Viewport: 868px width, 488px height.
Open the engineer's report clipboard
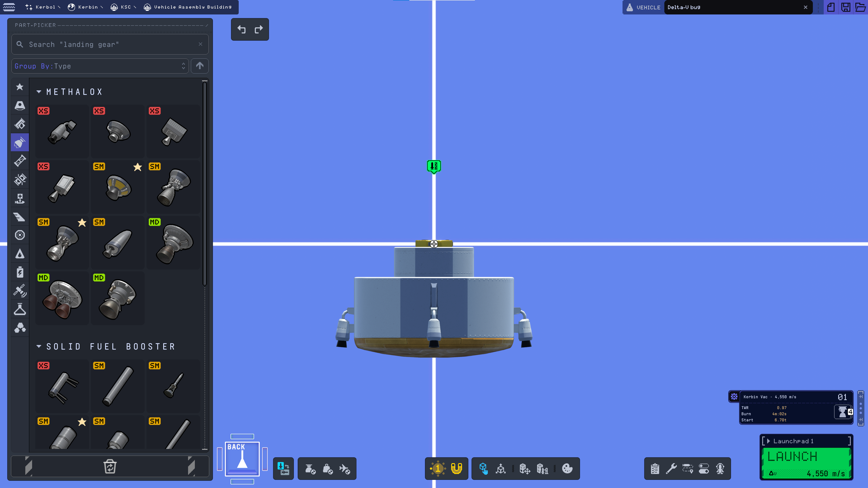(655, 469)
